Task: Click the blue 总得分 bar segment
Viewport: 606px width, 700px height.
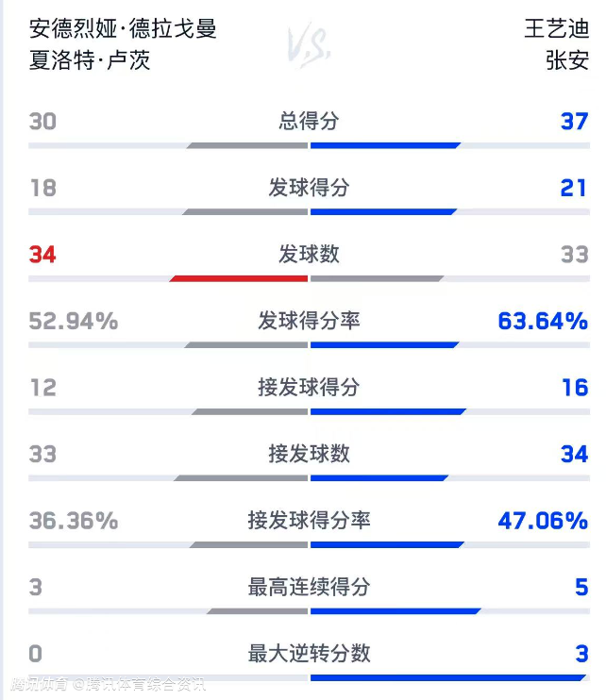Action: [384, 146]
